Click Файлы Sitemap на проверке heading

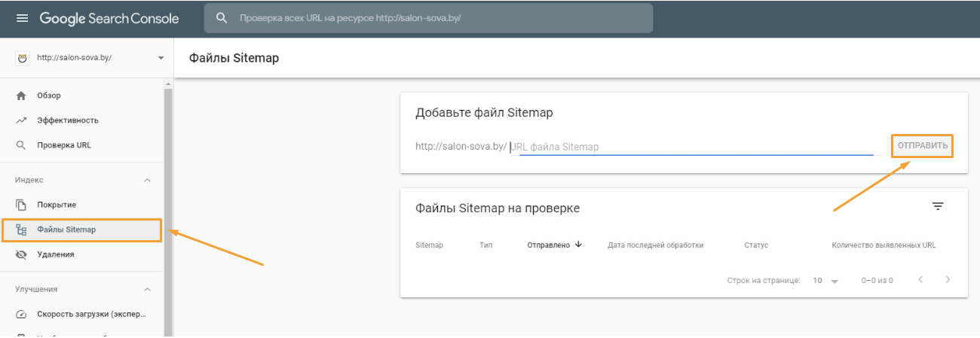pos(498,208)
